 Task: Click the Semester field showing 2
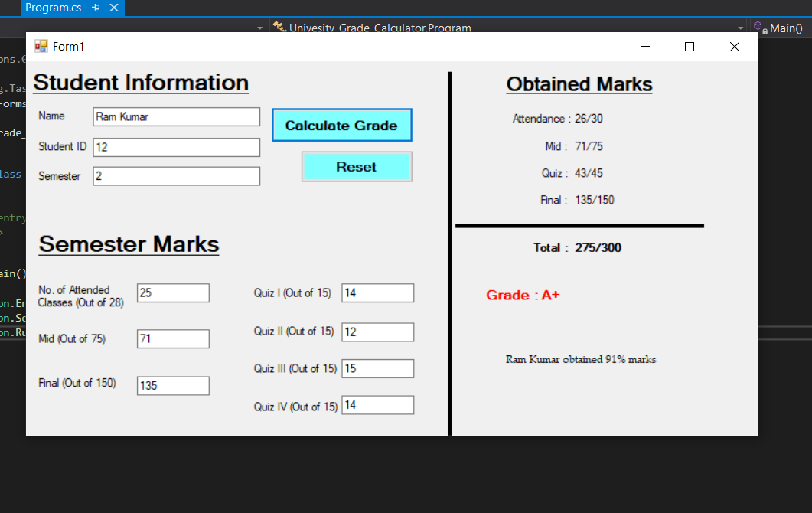176,175
